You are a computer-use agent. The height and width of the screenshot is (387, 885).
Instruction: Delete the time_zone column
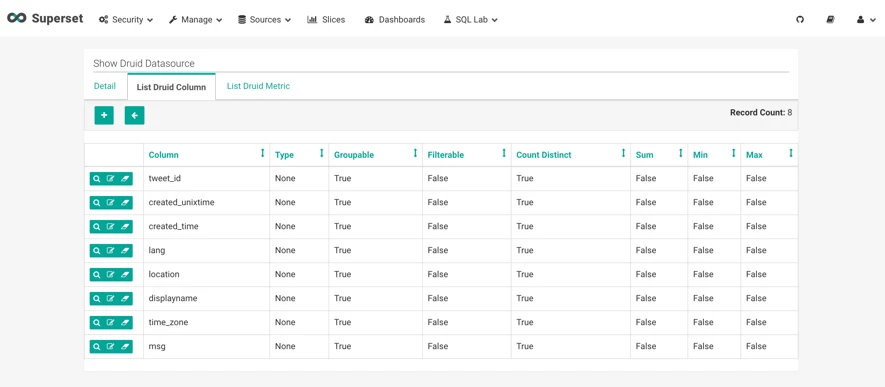tap(125, 322)
